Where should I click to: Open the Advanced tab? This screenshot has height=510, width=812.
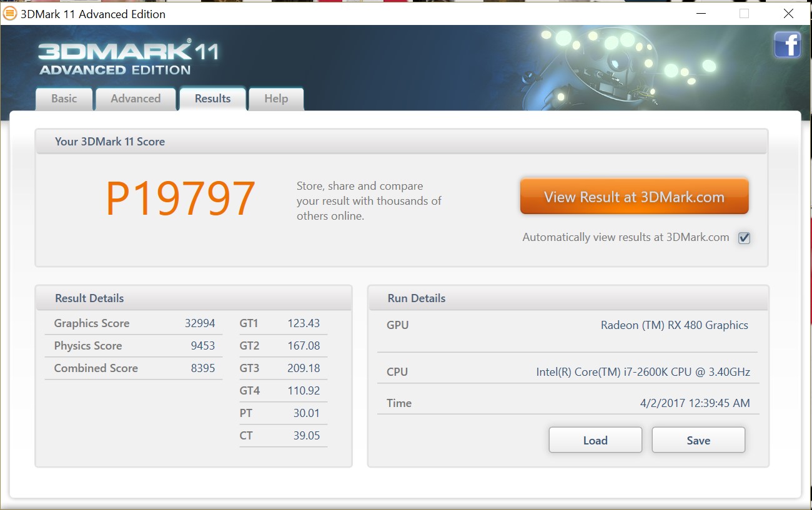pos(136,99)
